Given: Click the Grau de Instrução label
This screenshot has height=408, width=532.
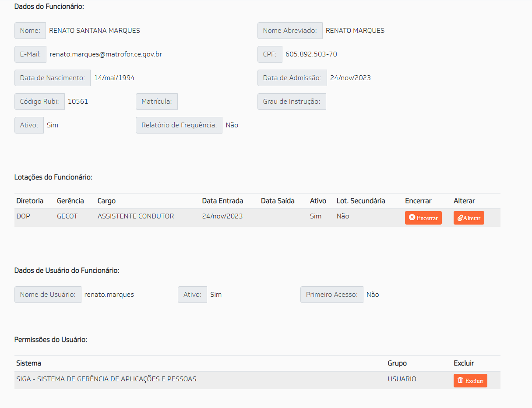Looking at the screenshot, I should tap(292, 102).
